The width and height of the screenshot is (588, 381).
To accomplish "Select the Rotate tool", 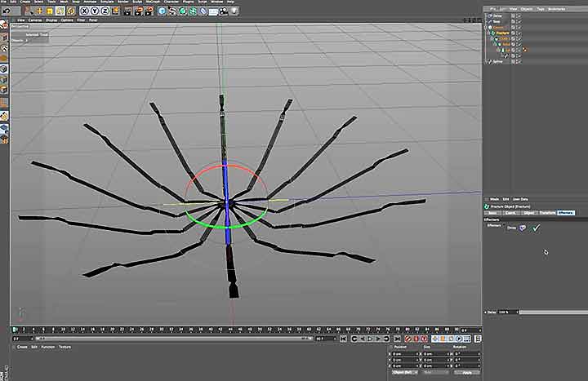I will [60, 11].
